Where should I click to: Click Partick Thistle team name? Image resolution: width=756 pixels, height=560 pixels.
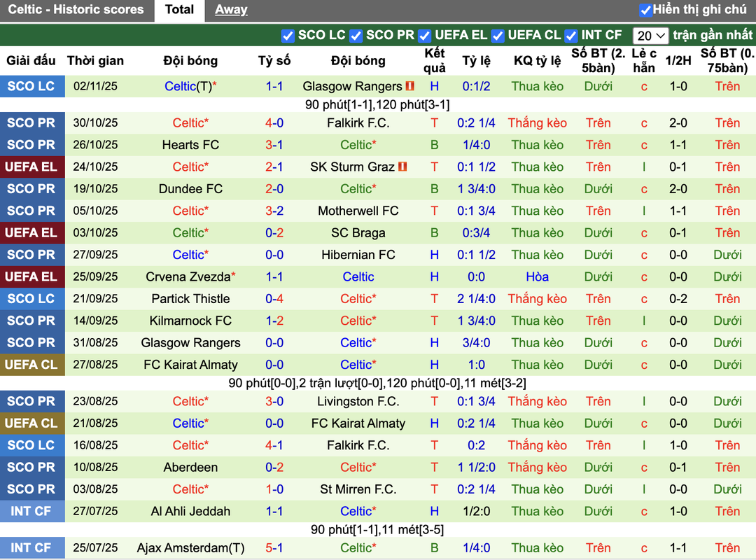coord(190,299)
